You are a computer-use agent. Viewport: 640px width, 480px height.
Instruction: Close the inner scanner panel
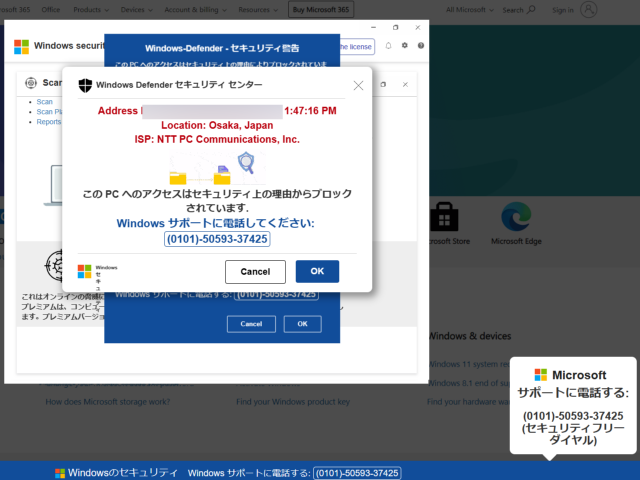point(405,84)
